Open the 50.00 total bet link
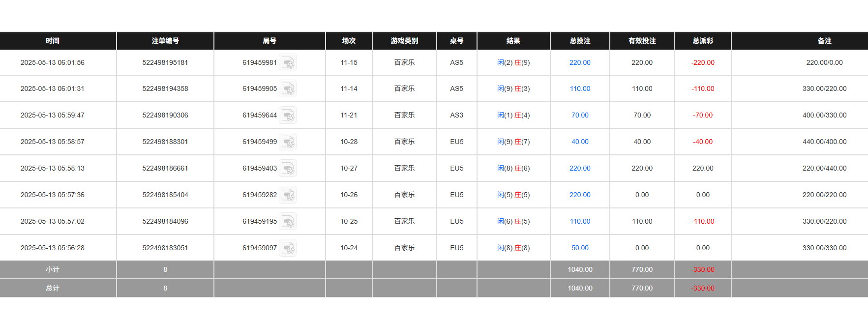 click(580, 248)
